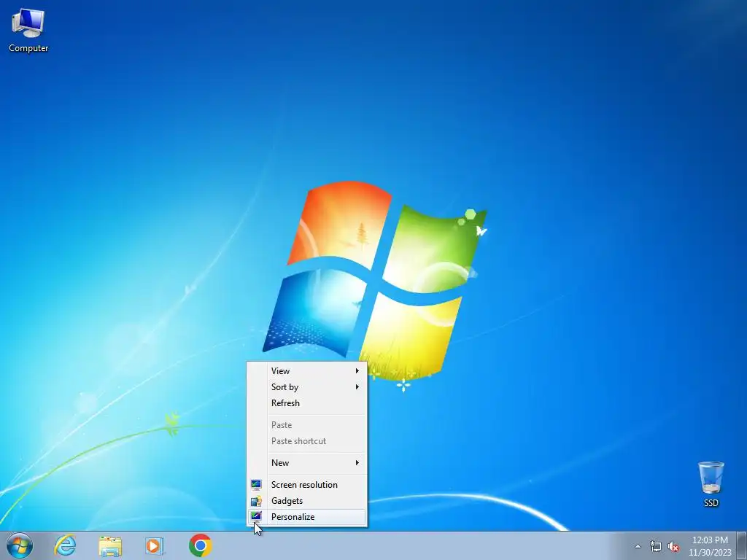Click the grayed-out Paste entry
747x560 pixels.
[307, 425]
